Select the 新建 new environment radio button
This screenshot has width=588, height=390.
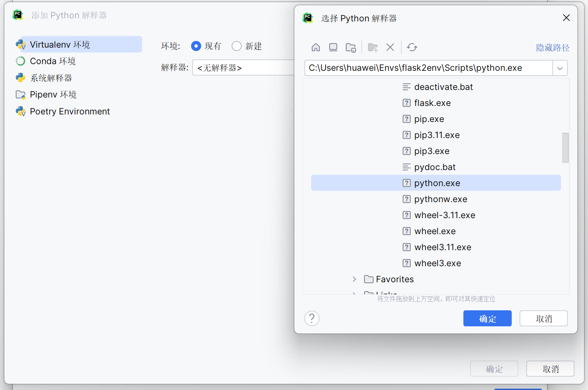click(237, 46)
